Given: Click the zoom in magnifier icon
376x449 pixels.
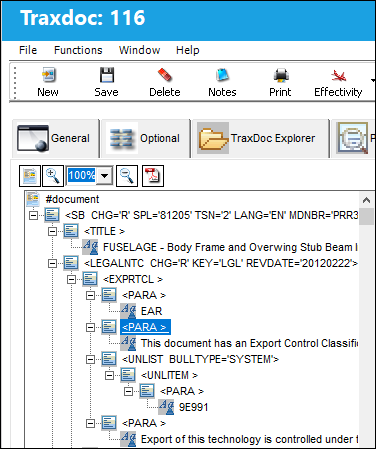Looking at the screenshot, I should click(53, 176).
